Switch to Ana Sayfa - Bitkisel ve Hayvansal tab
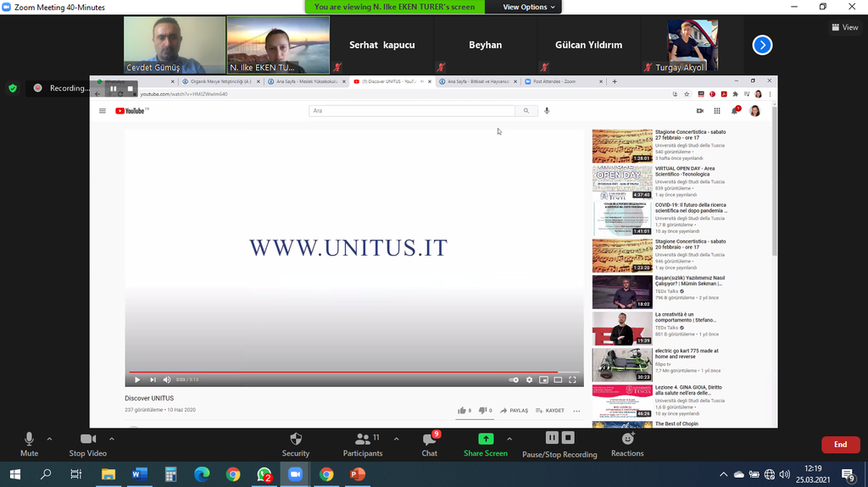This screenshot has width=868, height=487. click(x=478, y=81)
